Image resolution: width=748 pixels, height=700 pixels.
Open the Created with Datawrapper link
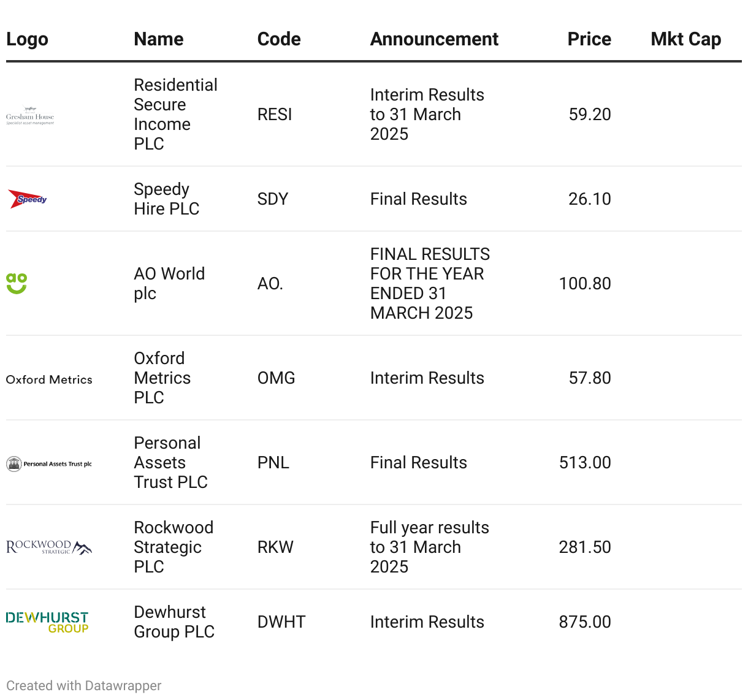point(84,685)
